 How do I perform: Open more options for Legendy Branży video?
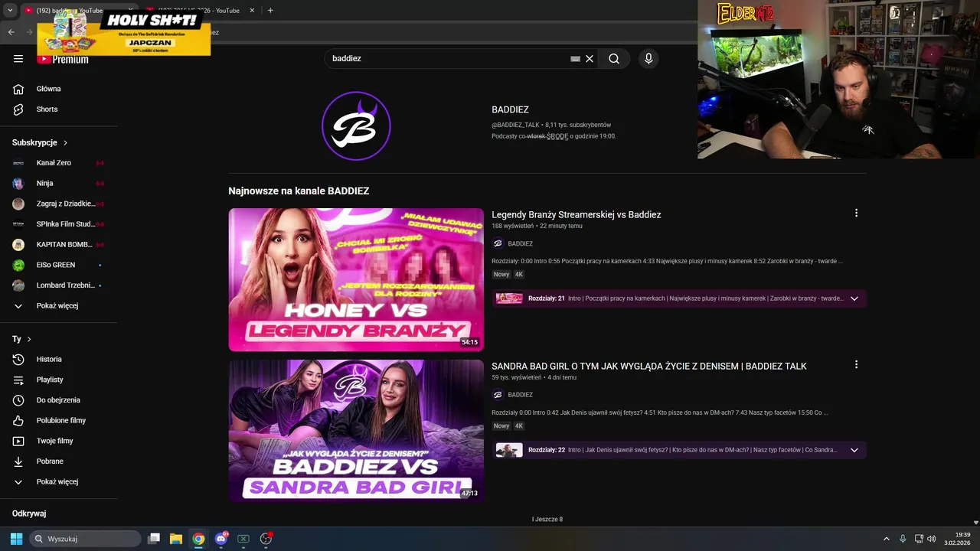tap(856, 214)
